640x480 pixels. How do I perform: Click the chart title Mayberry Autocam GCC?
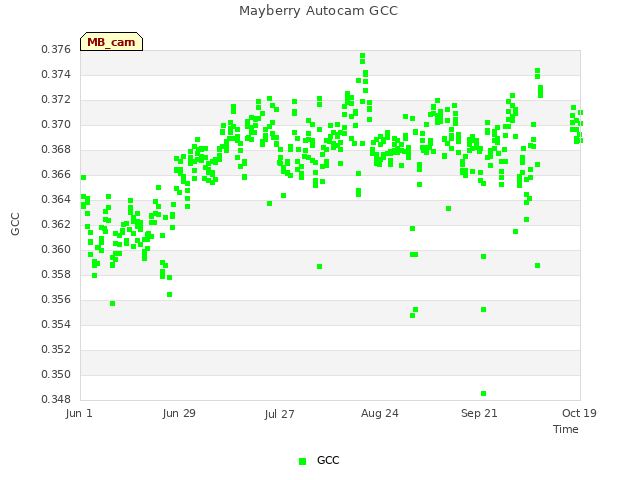click(x=318, y=11)
